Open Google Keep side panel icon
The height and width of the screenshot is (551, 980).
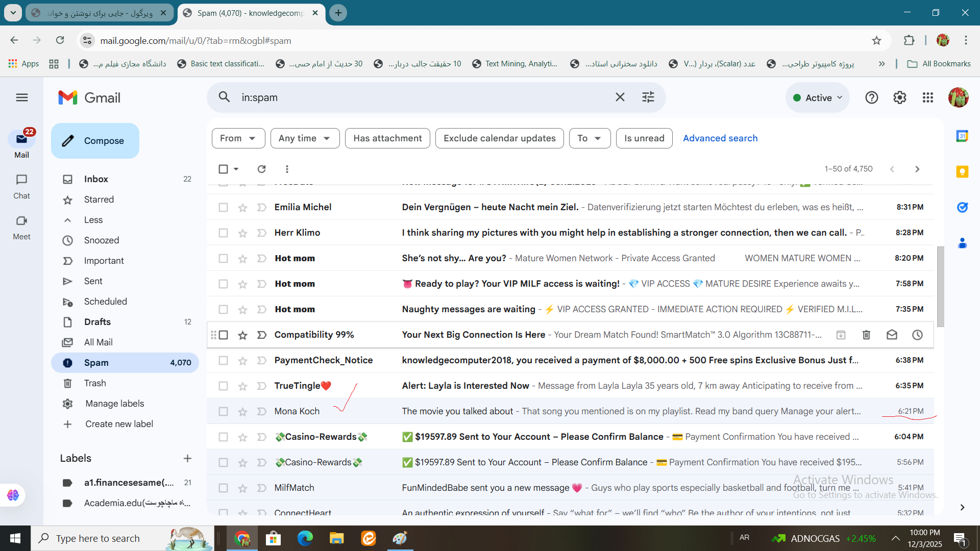[x=962, y=172]
